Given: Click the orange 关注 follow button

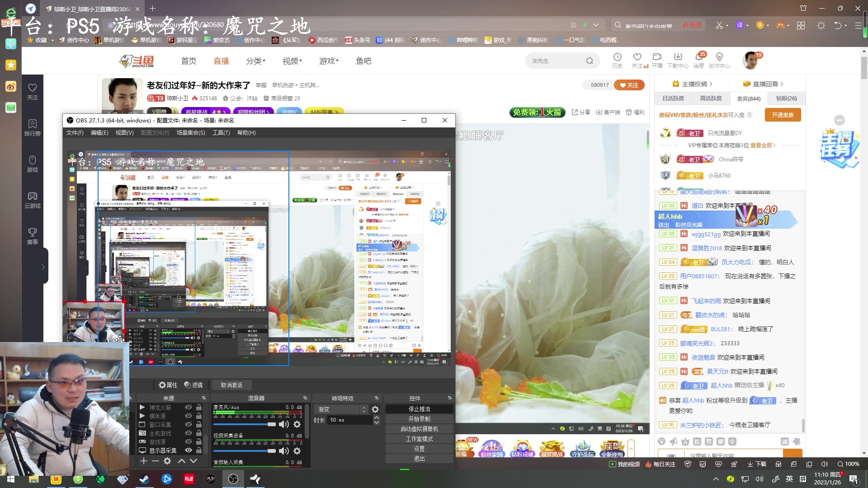Looking at the screenshot, I should pos(630,85).
